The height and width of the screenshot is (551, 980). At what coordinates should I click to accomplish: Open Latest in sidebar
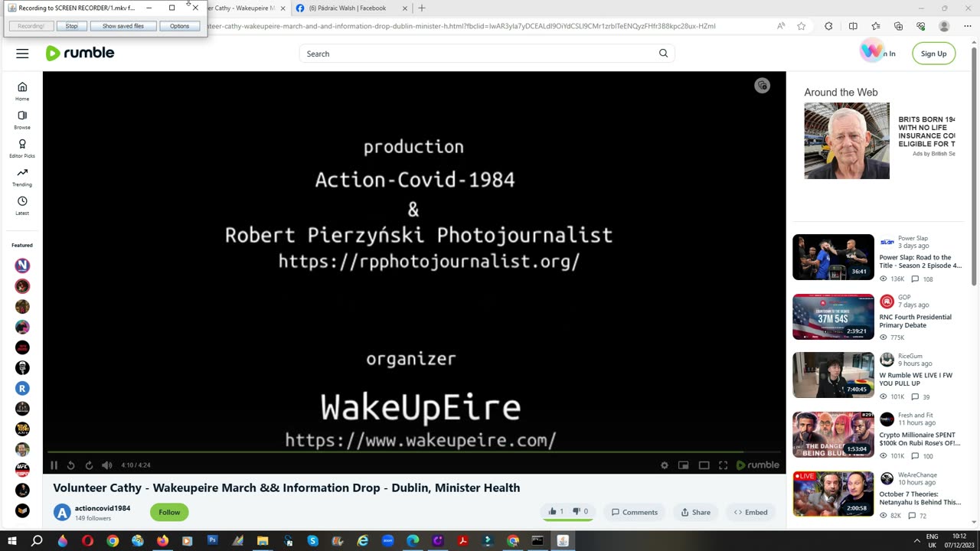coord(22,206)
